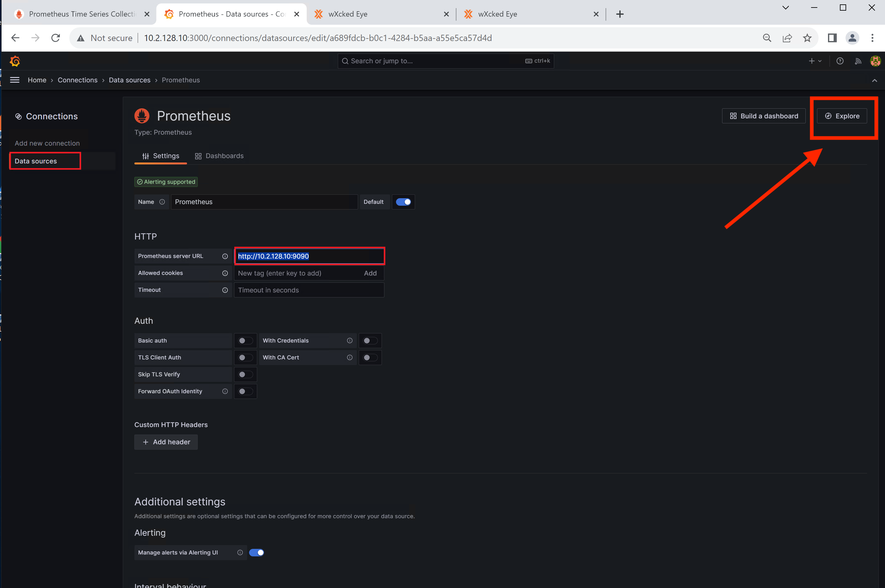
Task: Click the browser zoom magnifier icon
Action: coord(767,38)
